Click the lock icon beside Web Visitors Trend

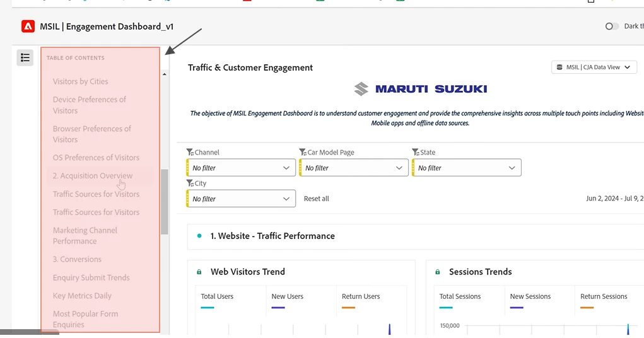[199, 272]
